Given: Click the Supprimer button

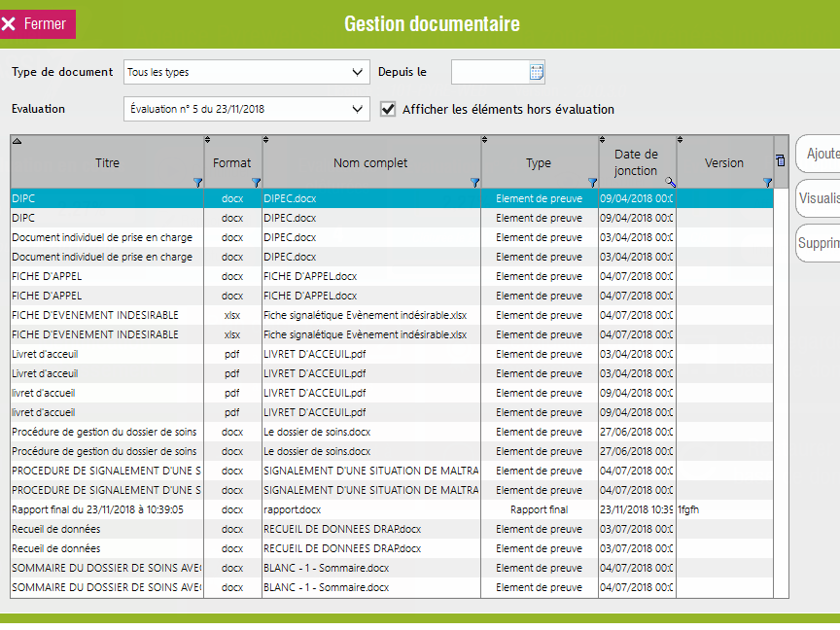Looking at the screenshot, I should point(818,243).
